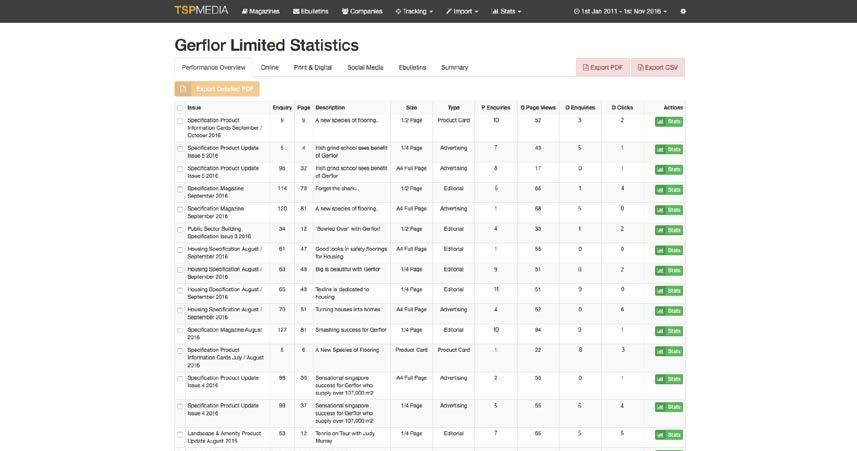
Task: Select the Performance Overview tab
Action: [214, 67]
